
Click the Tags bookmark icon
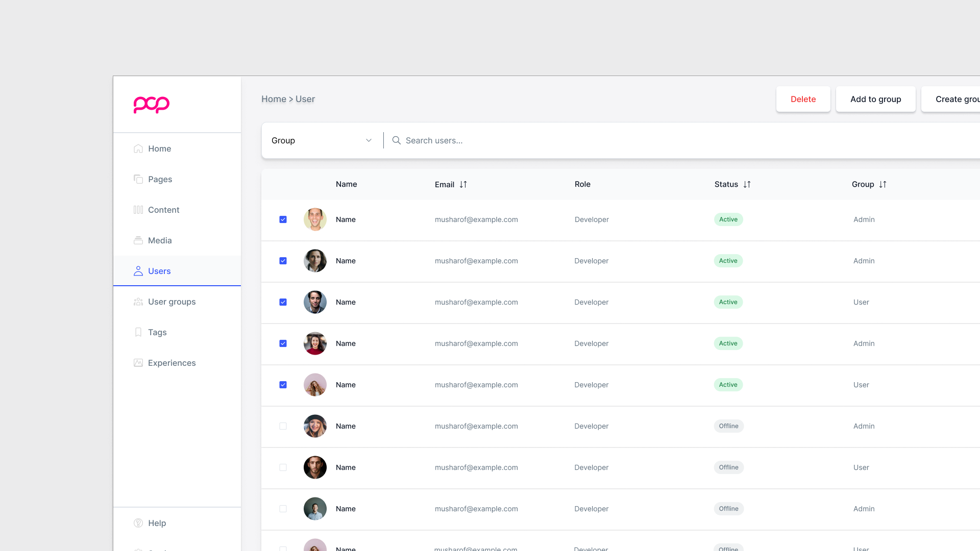pyautogui.click(x=138, y=332)
